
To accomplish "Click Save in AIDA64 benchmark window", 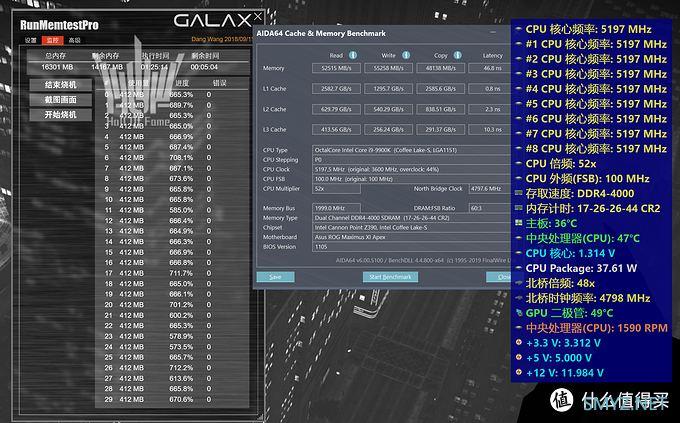I will 275,277.
